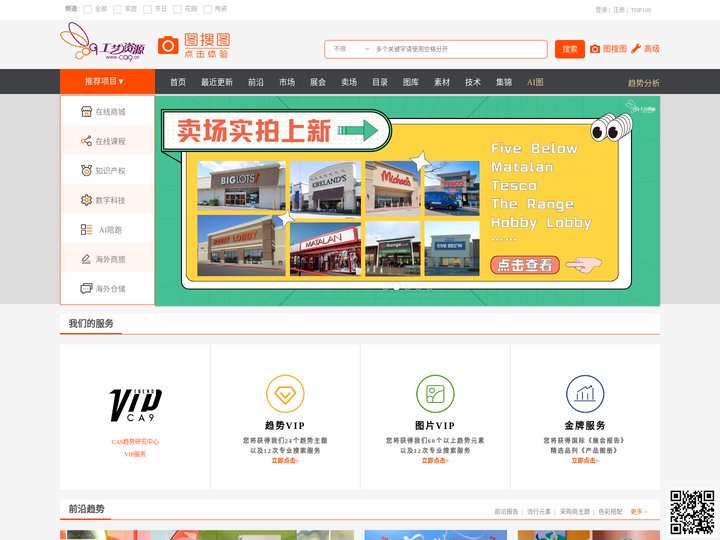Click the Michaels storefront photo
The height and width of the screenshot is (540, 720).
pos(393,188)
